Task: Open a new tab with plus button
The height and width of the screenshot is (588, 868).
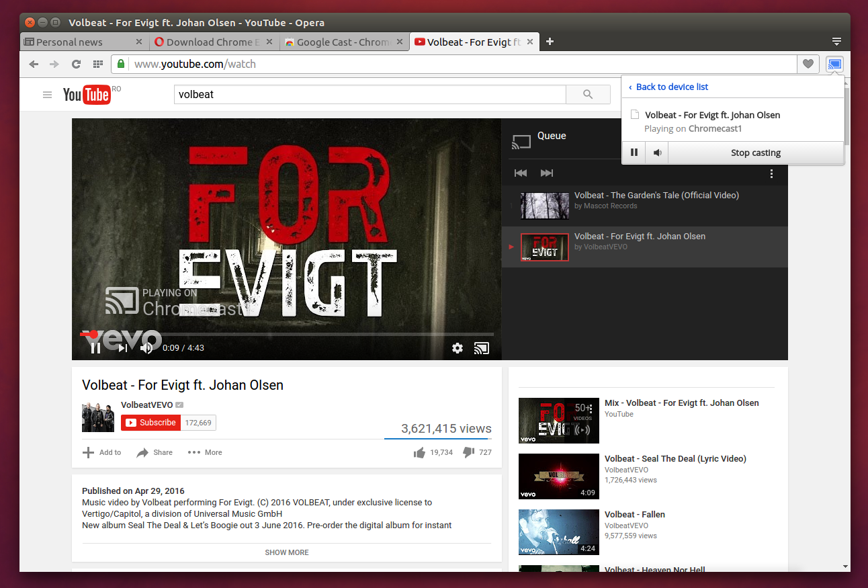Action: (x=550, y=42)
